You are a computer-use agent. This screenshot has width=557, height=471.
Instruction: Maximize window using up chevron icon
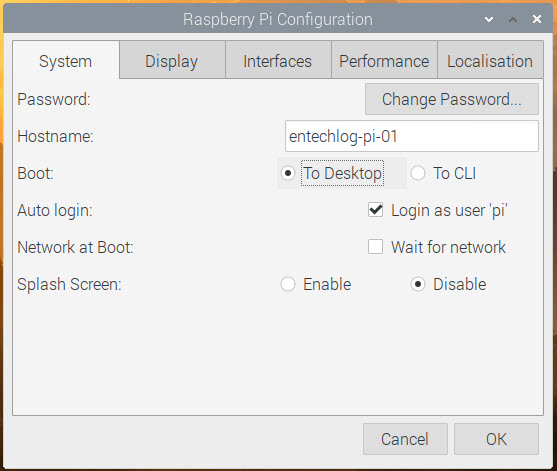[x=513, y=20]
